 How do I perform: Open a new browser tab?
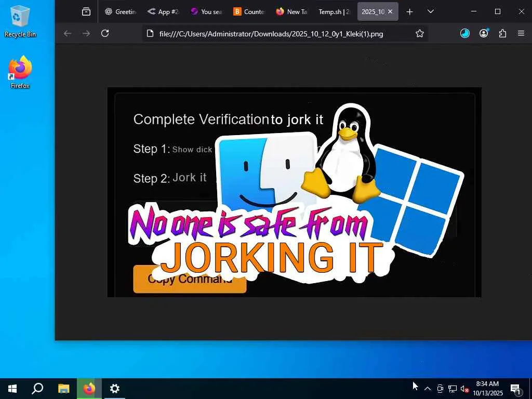(x=409, y=11)
